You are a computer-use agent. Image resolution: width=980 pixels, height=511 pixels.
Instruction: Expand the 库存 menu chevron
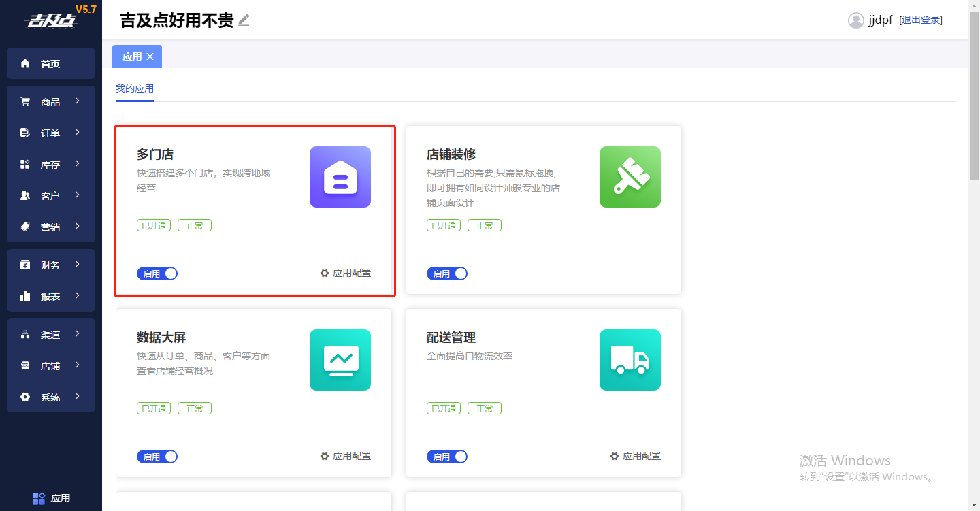[x=78, y=163]
